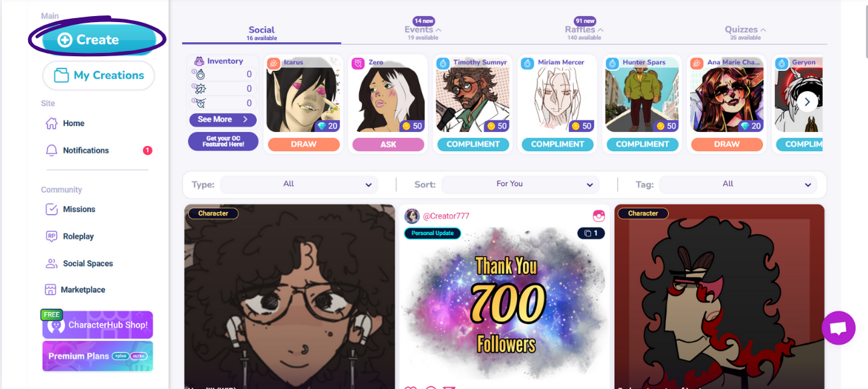Click the Create button
Image resolution: width=868 pixels, height=389 pixels.
click(x=97, y=40)
